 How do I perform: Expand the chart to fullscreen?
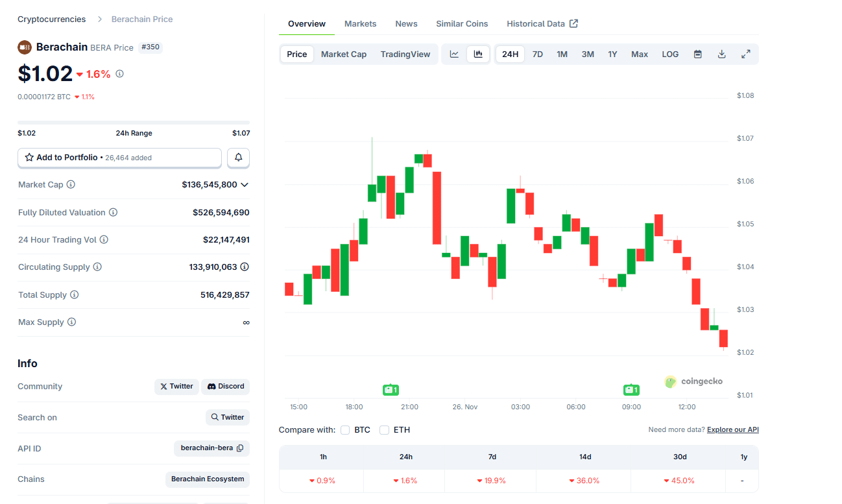(746, 54)
